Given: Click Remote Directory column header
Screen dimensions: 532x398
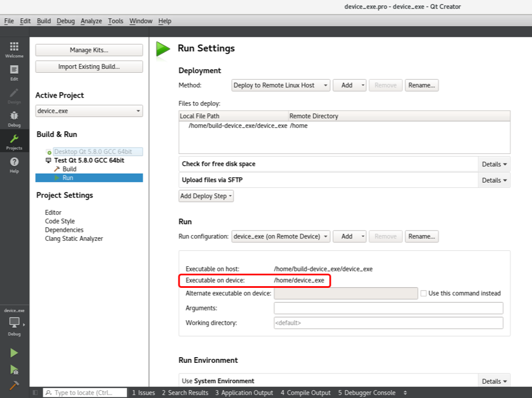Looking at the screenshot, I should tap(400, 116).
